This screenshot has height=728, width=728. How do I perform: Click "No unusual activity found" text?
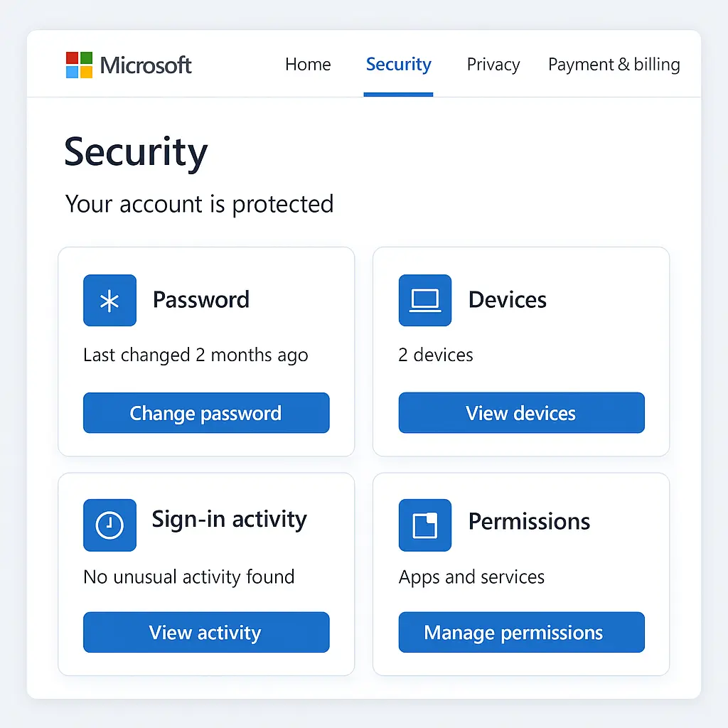coord(188,577)
